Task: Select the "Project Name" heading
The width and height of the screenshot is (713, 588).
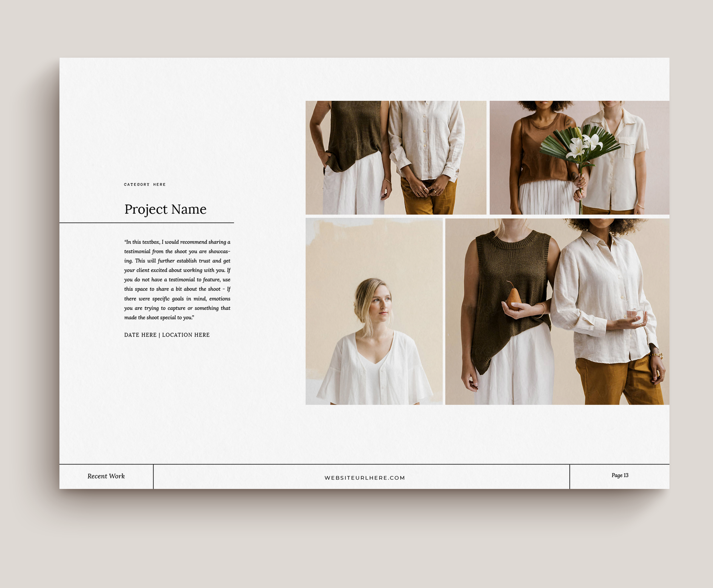Action: coord(165,209)
